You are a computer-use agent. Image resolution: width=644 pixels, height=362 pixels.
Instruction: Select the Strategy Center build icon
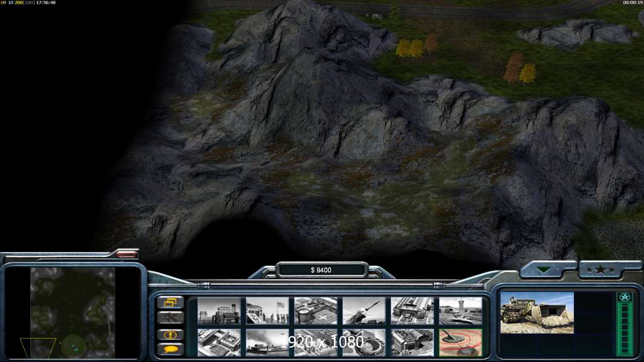[x=219, y=342]
